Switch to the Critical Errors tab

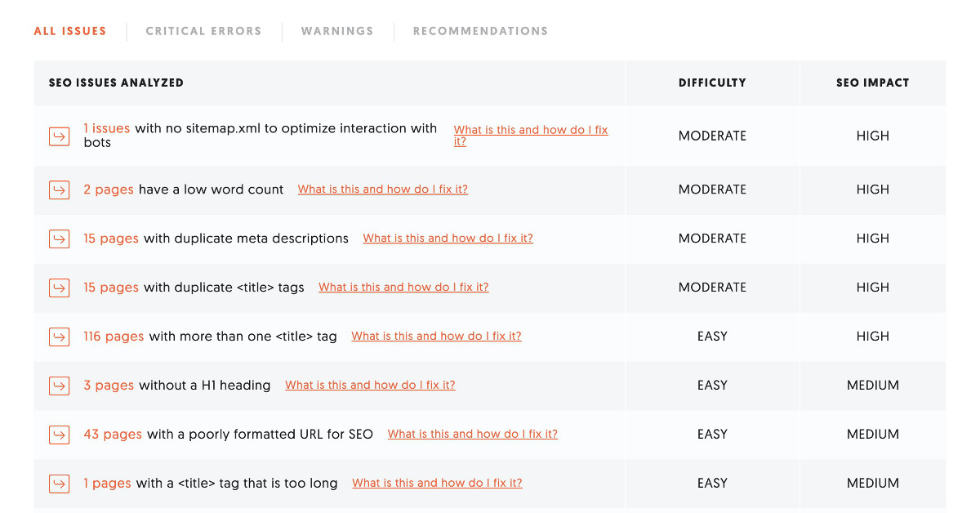203,31
